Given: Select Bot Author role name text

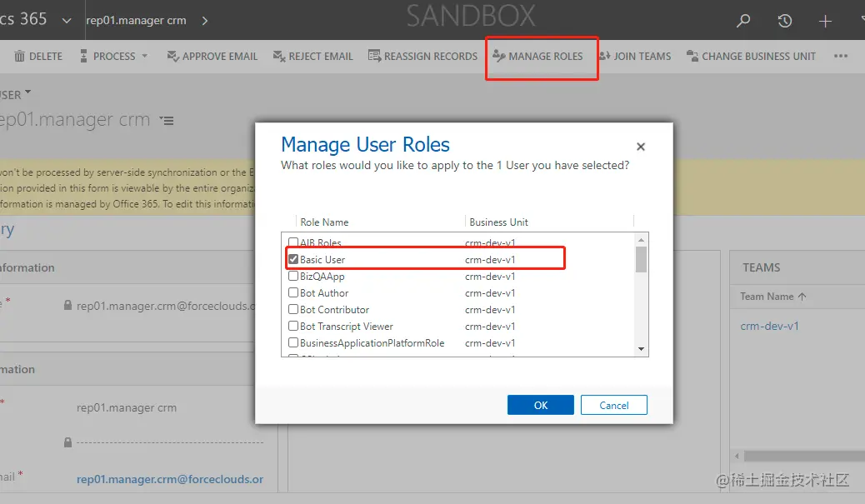Looking at the screenshot, I should 324,292.
